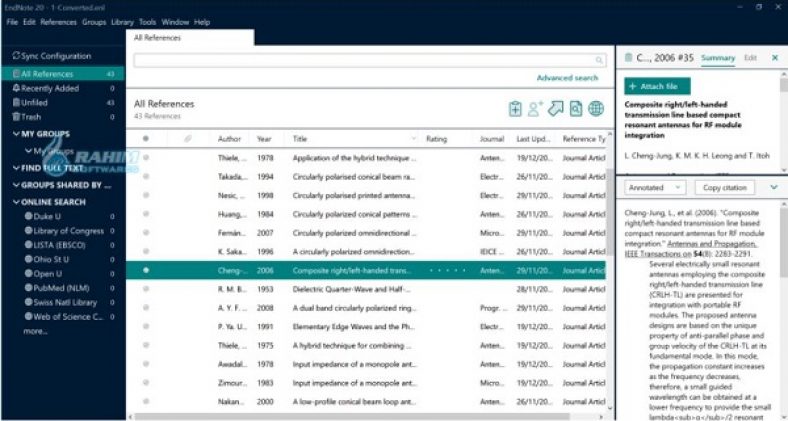Click the reference icon beside C..., 2006 #35

[628, 58]
